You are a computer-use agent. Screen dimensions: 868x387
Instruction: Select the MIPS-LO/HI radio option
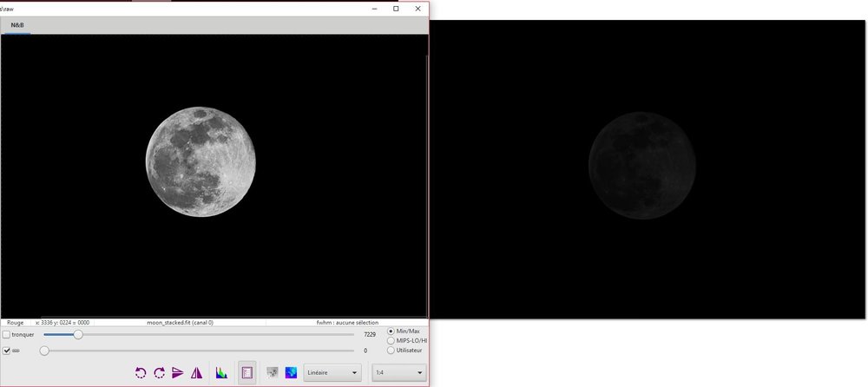pos(391,340)
